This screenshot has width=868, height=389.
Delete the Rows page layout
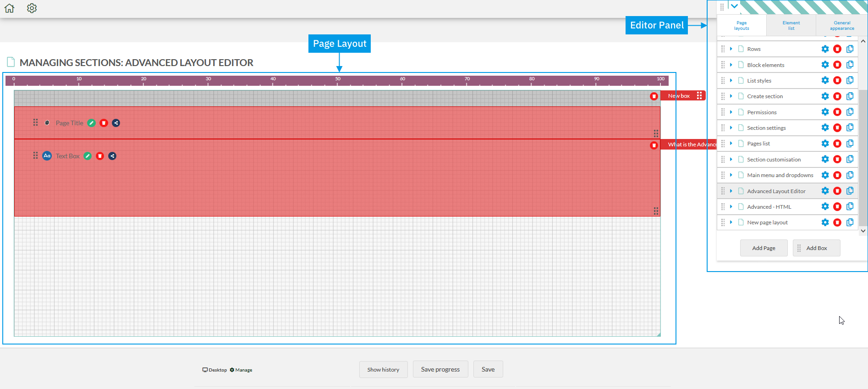click(837, 49)
